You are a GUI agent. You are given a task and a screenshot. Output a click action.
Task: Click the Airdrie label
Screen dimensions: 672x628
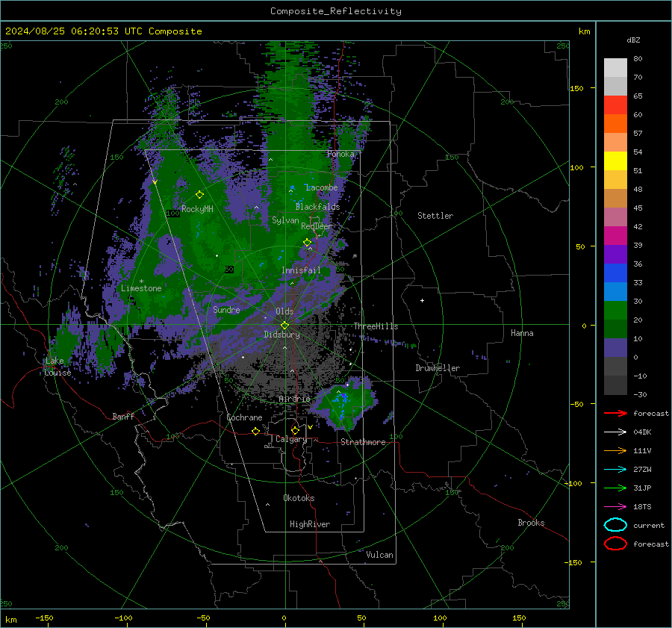tap(294, 399)
